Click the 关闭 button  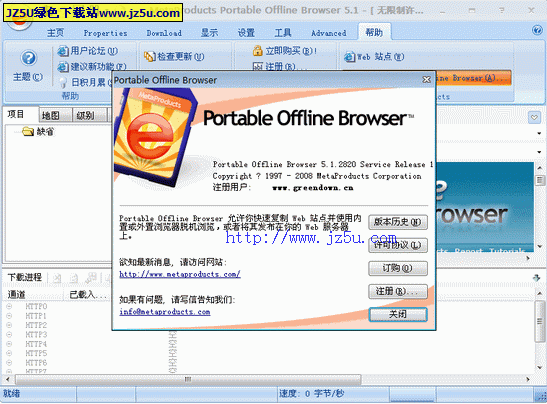(398, 314)
